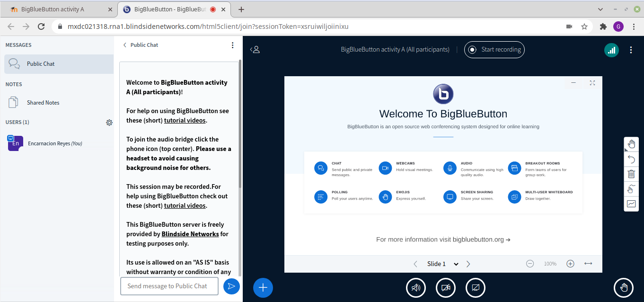Screen dimensions: 644x302
Task: Bookmark this page with the star
Action: coord(584,27)
